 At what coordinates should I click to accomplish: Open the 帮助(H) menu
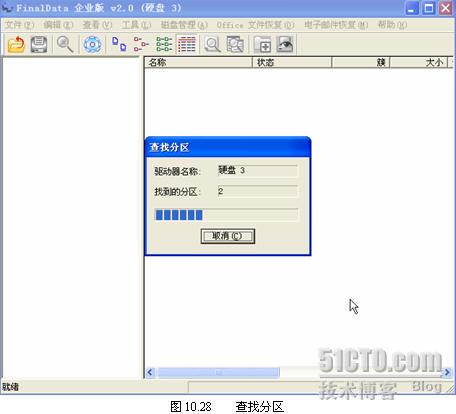[392, 25]
